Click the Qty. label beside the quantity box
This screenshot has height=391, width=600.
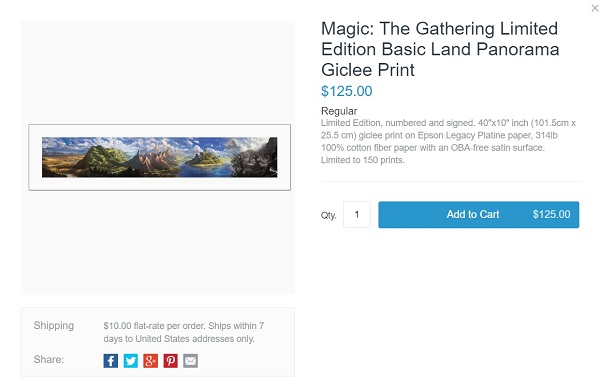(329, 215)
